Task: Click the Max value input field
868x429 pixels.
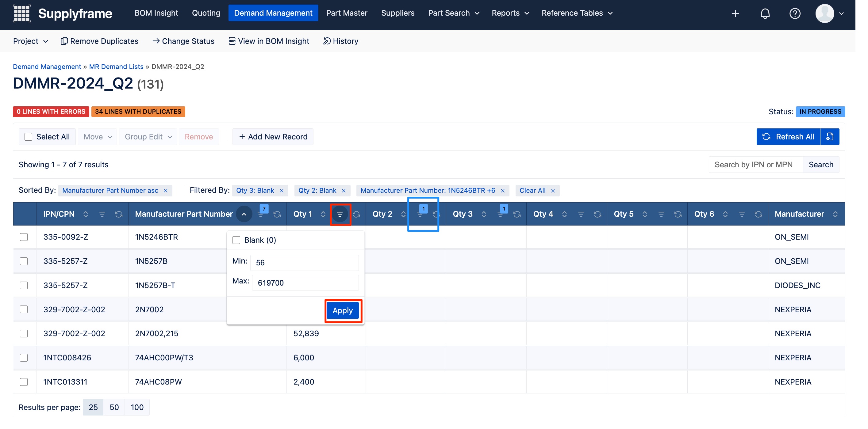Action: pos(305,283)
